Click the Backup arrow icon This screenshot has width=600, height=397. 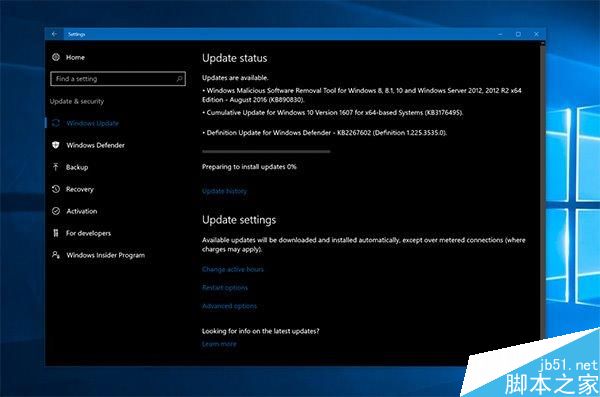click(x=56, y=167)
